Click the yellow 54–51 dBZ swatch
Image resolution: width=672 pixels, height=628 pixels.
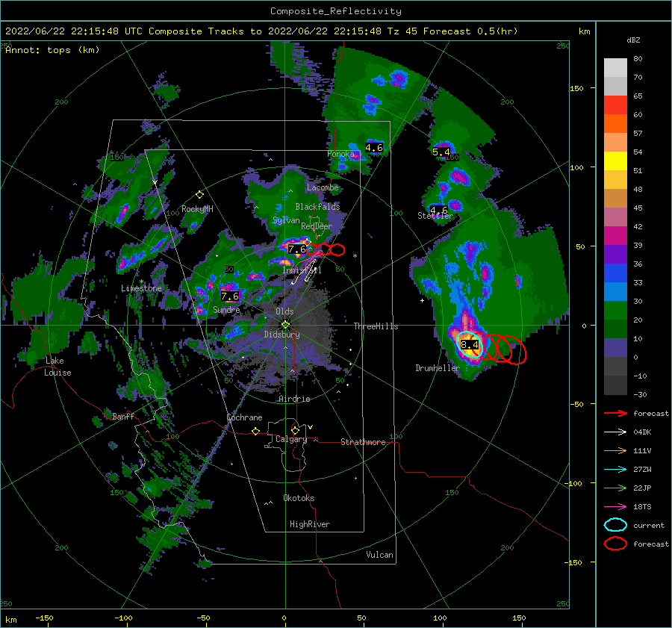click(615, 161)
